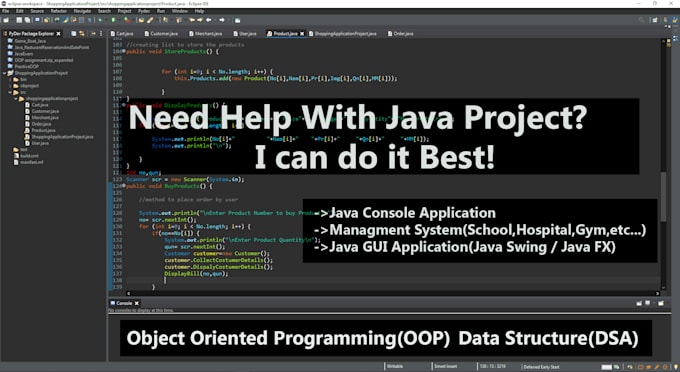Click the editor horizontal scrollbar left arrow
This screenshot has width=680, height=372.
128,294
